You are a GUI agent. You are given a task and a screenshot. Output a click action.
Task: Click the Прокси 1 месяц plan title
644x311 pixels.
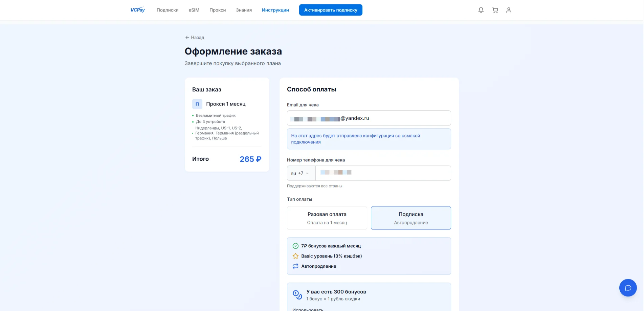[226, 104]
